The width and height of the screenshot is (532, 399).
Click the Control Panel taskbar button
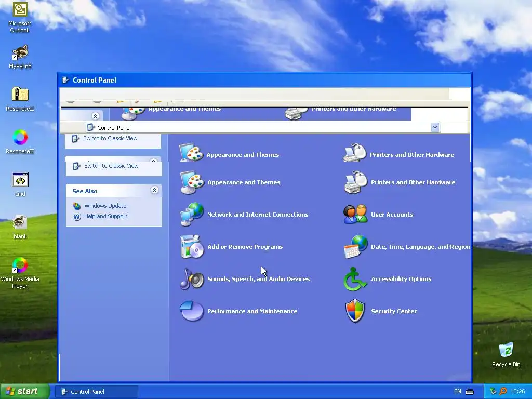click(x=97, y=392)
